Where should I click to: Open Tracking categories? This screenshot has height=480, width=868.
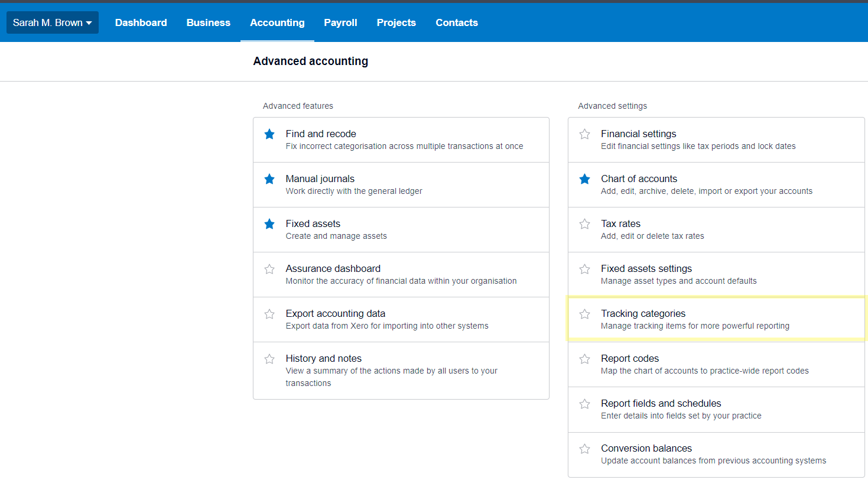(x=717, y=320)
